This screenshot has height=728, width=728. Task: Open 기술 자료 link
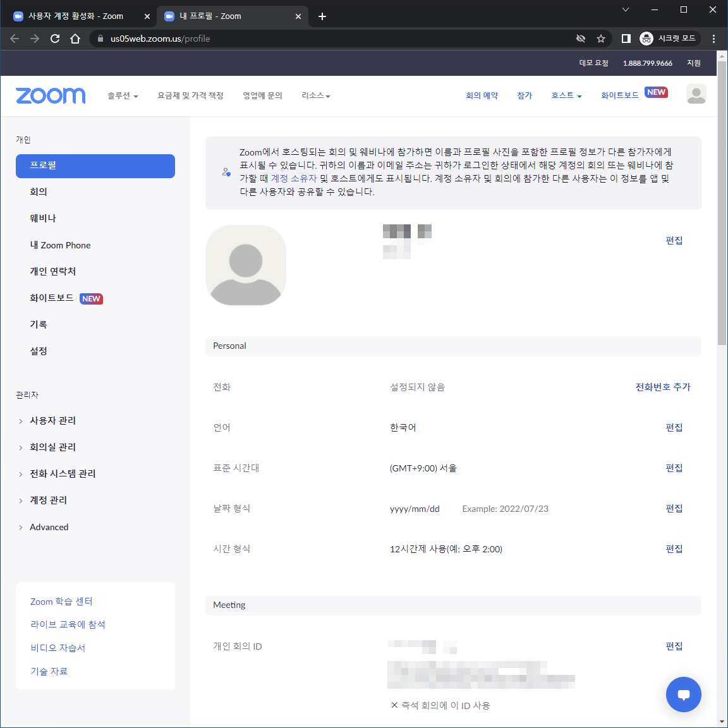coord(49,671)
